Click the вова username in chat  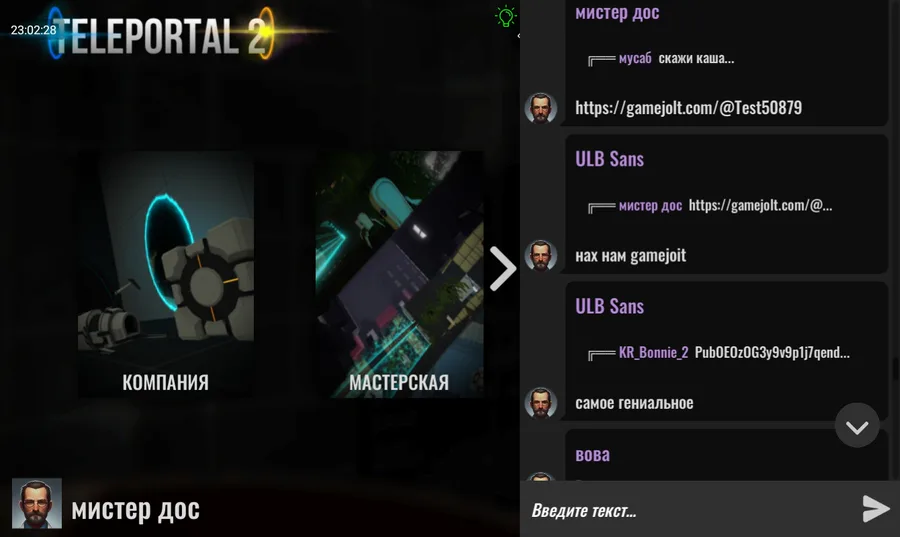pos(592,455)
